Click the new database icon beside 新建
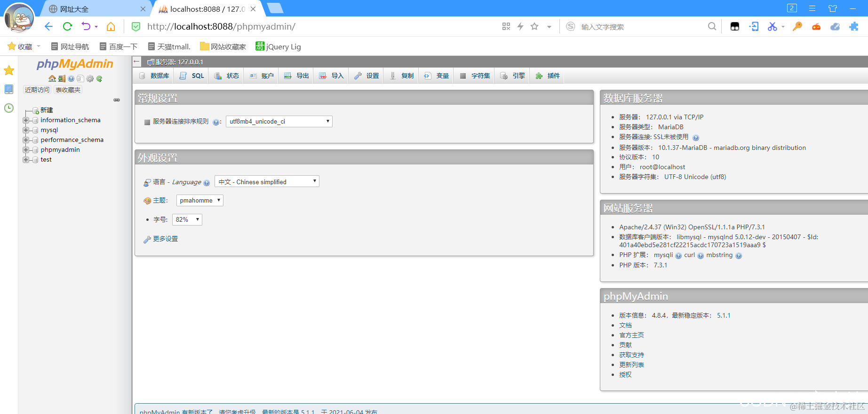This screenshot has height=414, width=868. pos(36,110)
